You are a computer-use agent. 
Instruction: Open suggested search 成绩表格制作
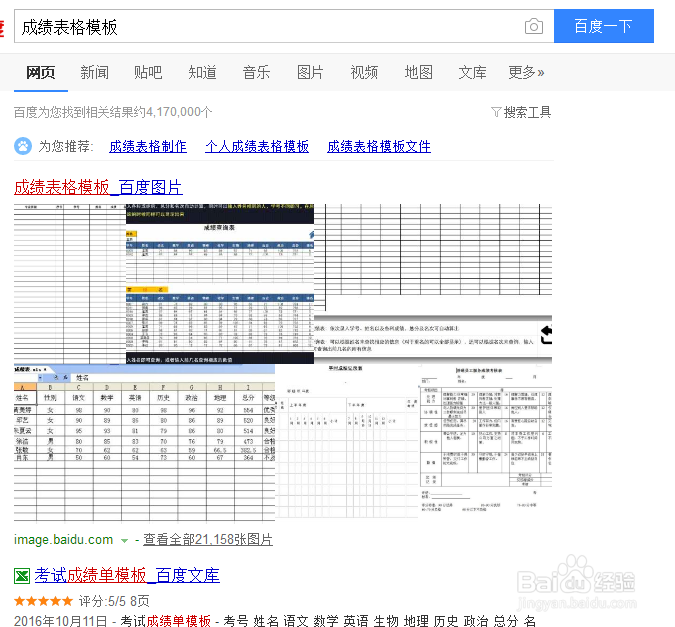pos(148,146)
